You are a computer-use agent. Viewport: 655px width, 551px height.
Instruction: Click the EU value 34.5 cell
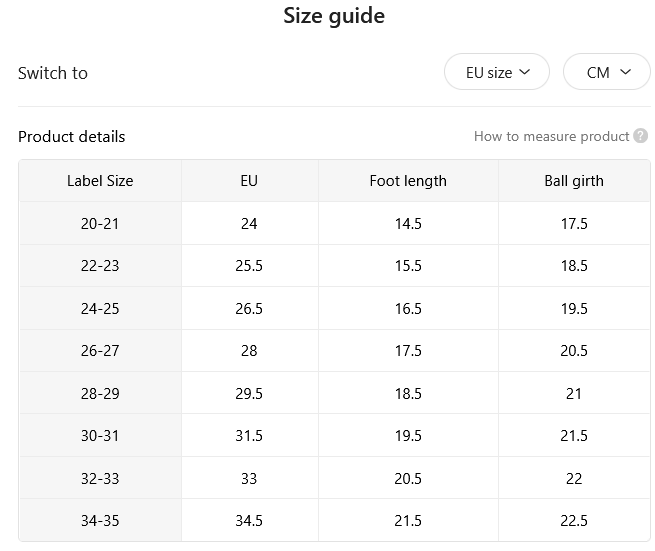[x=249, y=520]
